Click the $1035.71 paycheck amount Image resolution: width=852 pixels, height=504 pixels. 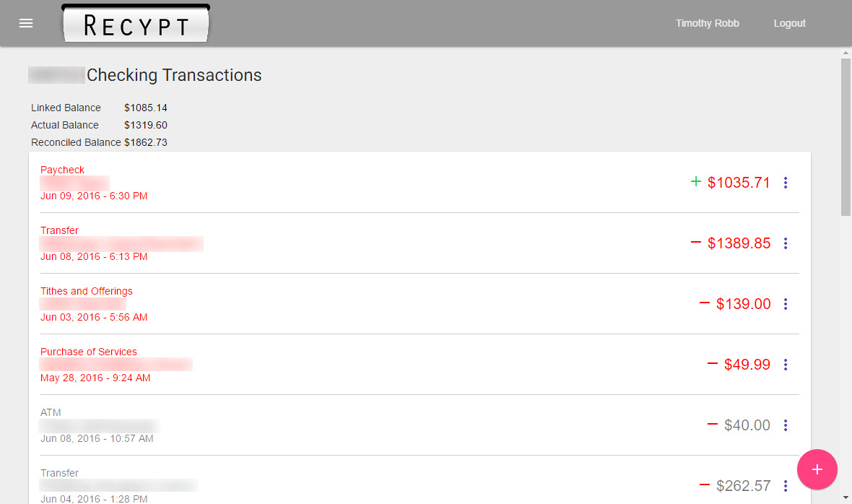pyautogui.click(x=739, y=183)
